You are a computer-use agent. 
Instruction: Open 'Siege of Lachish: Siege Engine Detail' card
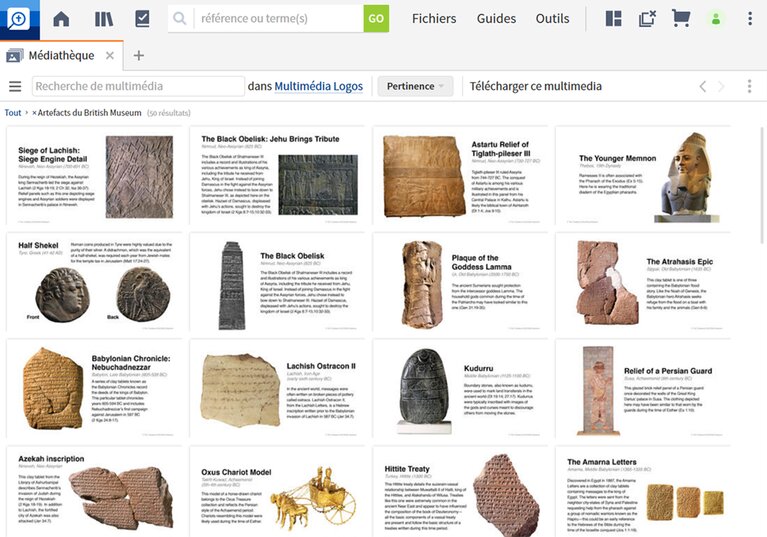pos(94,176)
